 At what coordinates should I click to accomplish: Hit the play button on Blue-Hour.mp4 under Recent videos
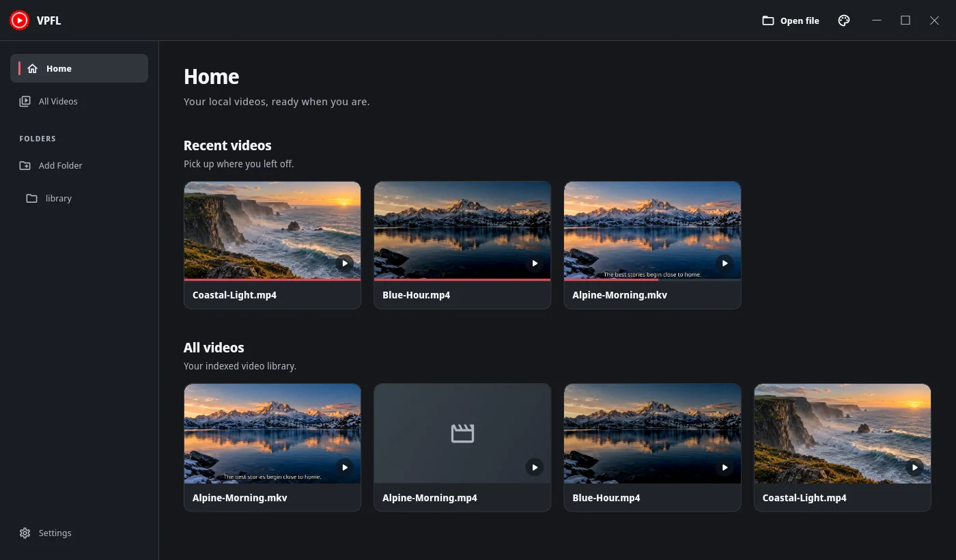pyautogui.click(x=535, y=263)
